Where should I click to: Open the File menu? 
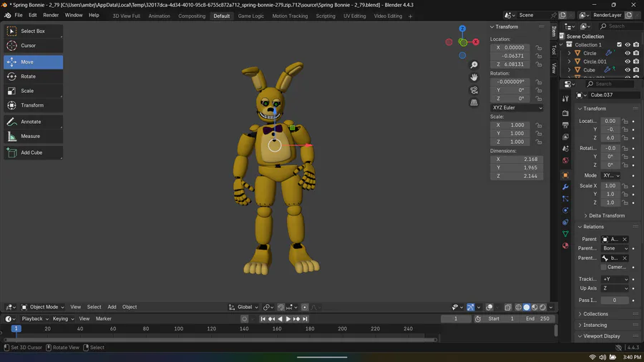click(19, 15)
